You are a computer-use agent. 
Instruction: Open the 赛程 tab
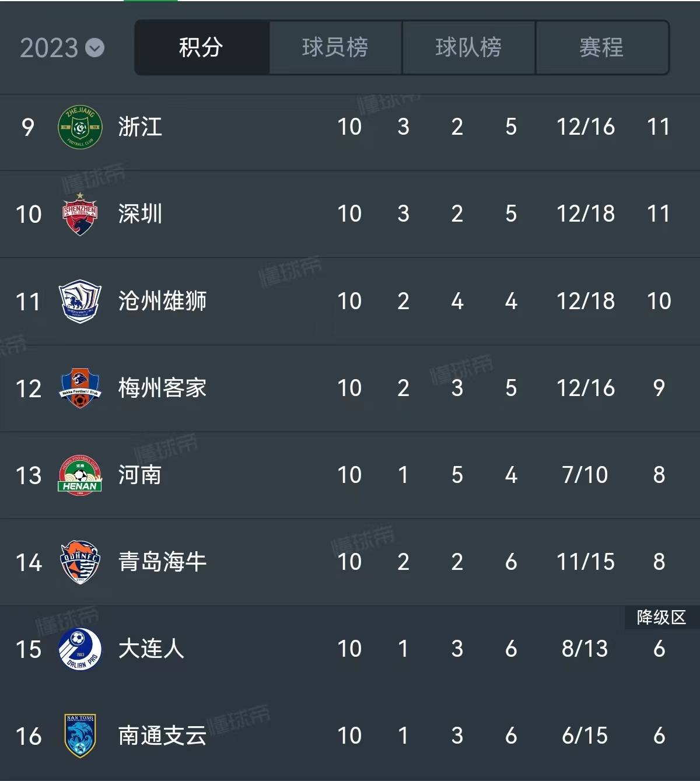(x=601, y=48)
